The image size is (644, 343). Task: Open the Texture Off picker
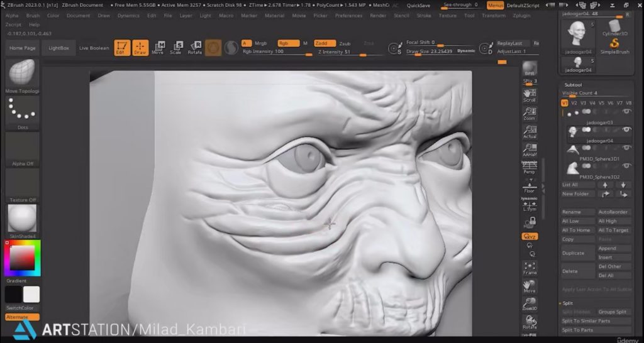(22, 185)
